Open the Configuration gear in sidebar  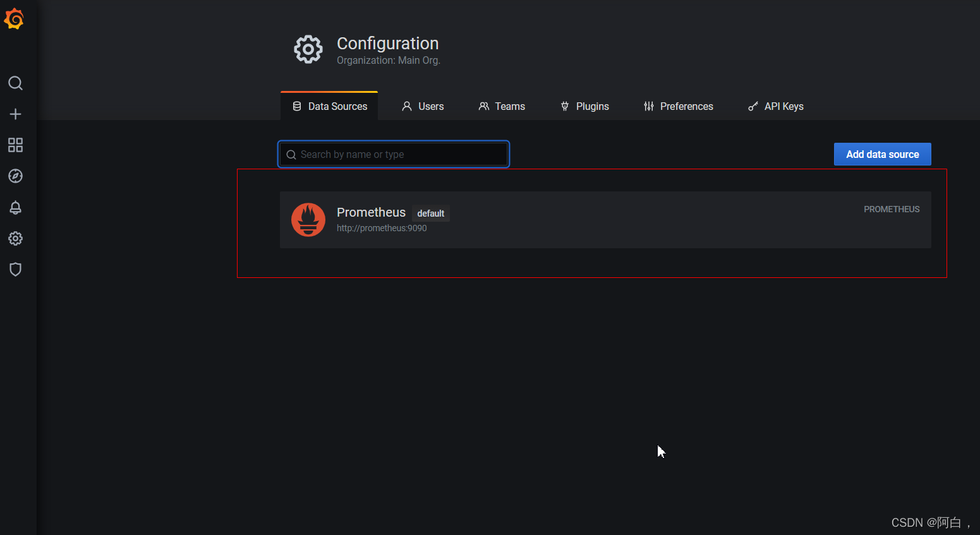(x=15, y=238)
